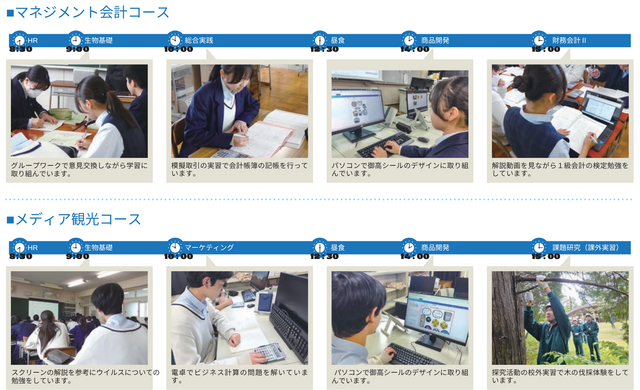Click the 15:00 課題研究 clock icon
Viewport: 640px width, 390px height.
point(539,247)
